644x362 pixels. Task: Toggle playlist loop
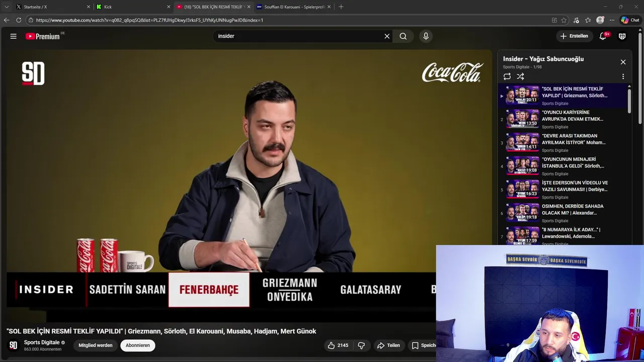point(507,76)
